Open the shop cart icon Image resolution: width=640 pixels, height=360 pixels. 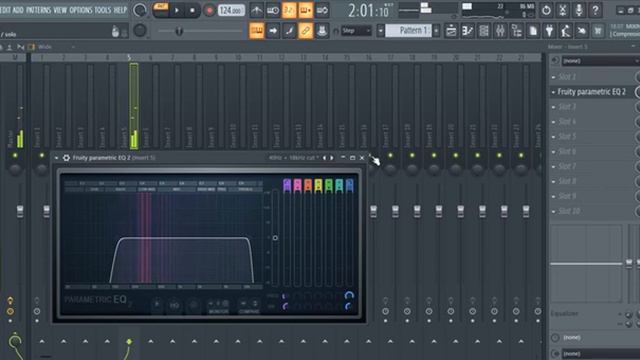598,31
